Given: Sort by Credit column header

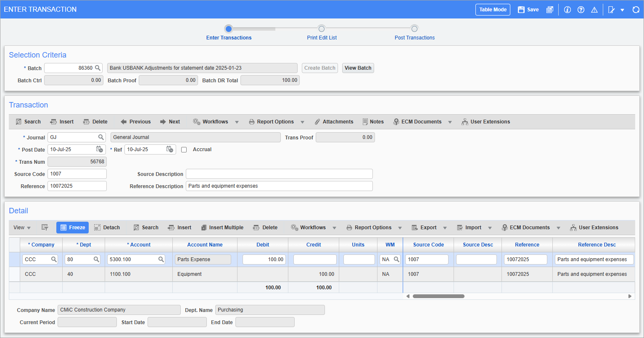Looking at the screenshot, I should point(314,245).
